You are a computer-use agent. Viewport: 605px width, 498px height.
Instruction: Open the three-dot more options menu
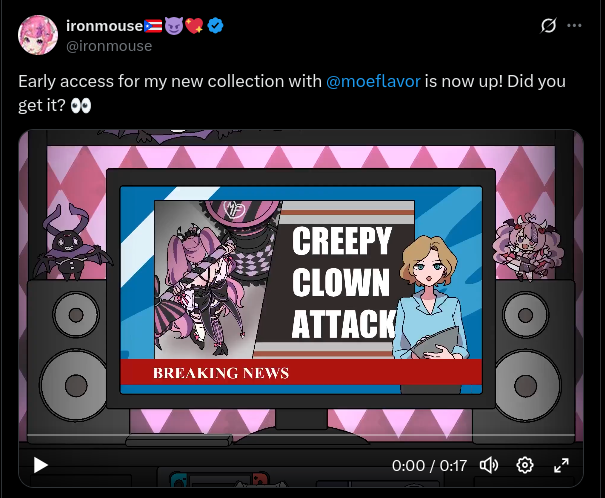(574, 25)
